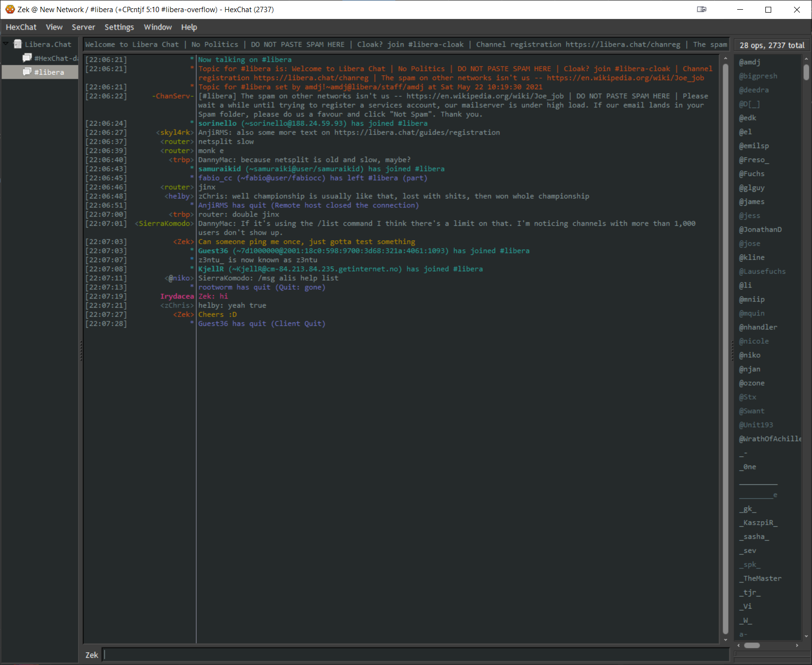The width and height of the screenshot is (812, 665).
Task: Click the window snap icon in title bar
Action: coord(701,9)
